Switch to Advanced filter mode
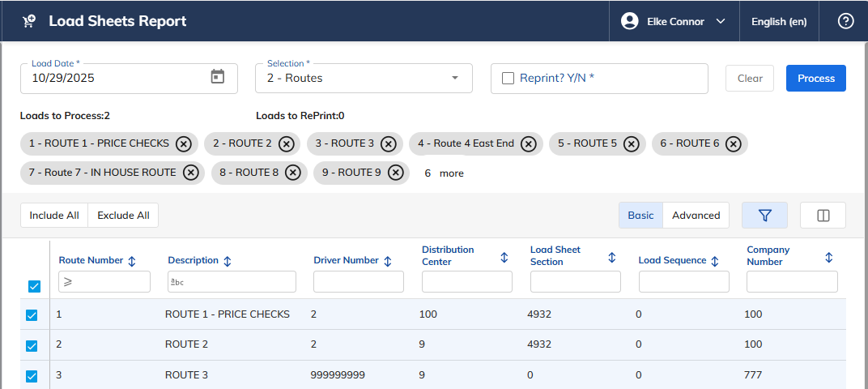 (x=696, y=215)
